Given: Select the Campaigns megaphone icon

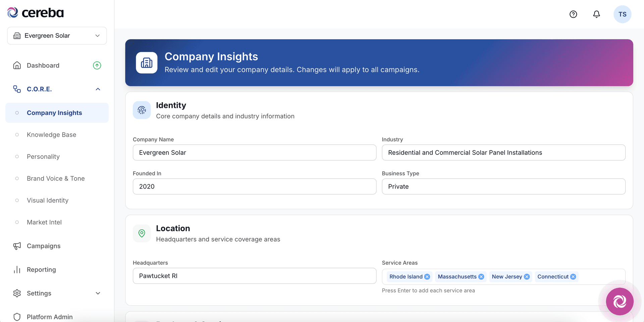Looking at the screenshot, I should pyautogui.click(x=17, y=246).
